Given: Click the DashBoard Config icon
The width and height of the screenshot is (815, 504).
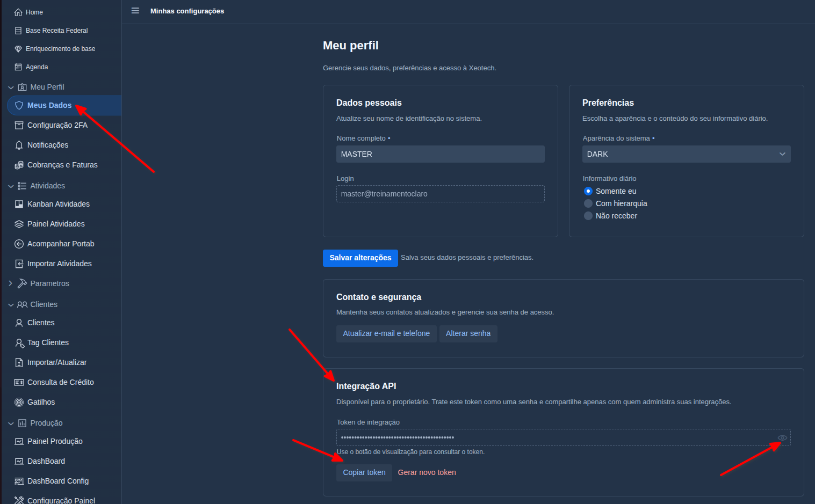Looking at the screenshot, I should [19, 481].
